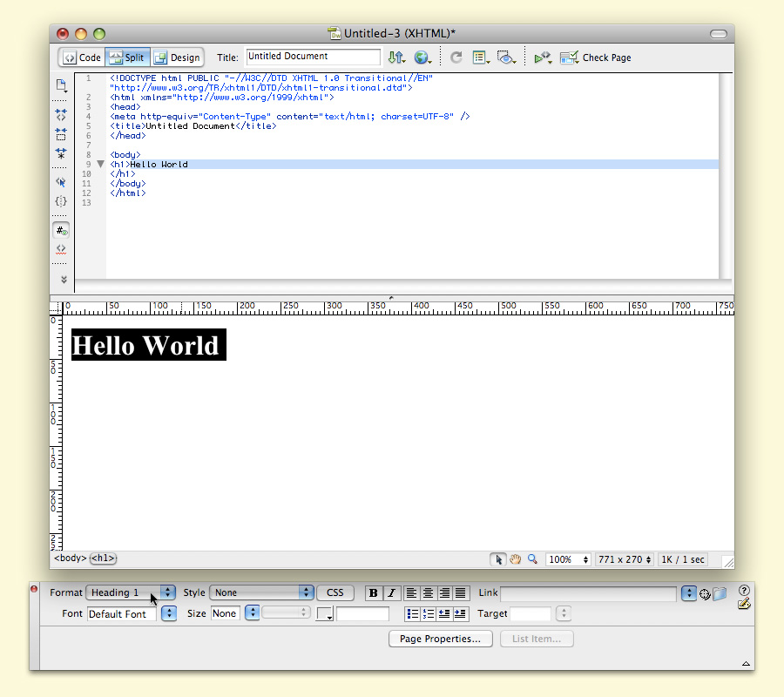
Task: Click the CSS button
Action: coord(335,592)
